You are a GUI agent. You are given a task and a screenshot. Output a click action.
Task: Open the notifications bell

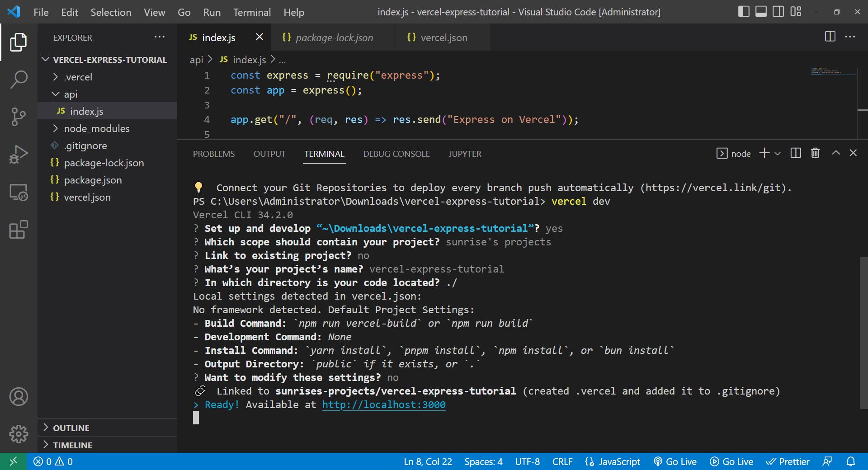point(851,461)
